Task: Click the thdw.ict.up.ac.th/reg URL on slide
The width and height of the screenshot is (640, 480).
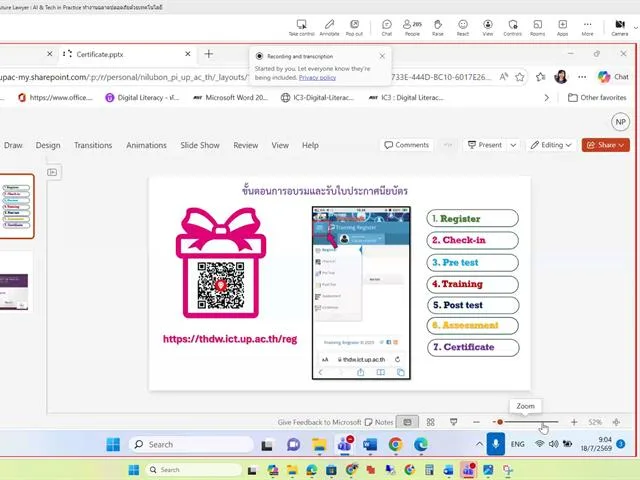Action: click(x=230, y=339)
